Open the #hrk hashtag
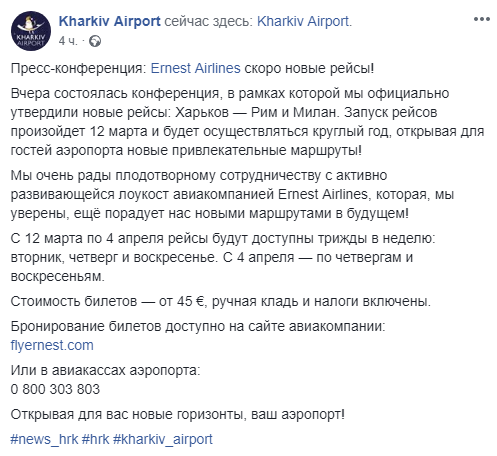 [95, 439]
